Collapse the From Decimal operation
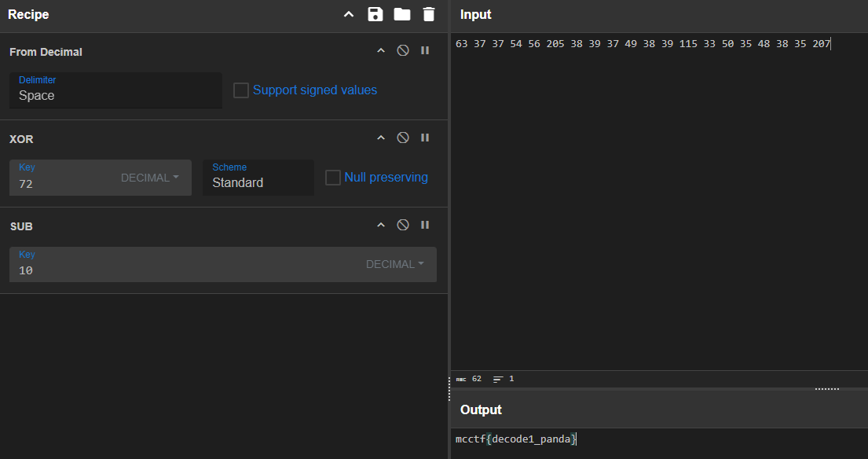Viewport: 868px width, 459px height. pos(381,50)
